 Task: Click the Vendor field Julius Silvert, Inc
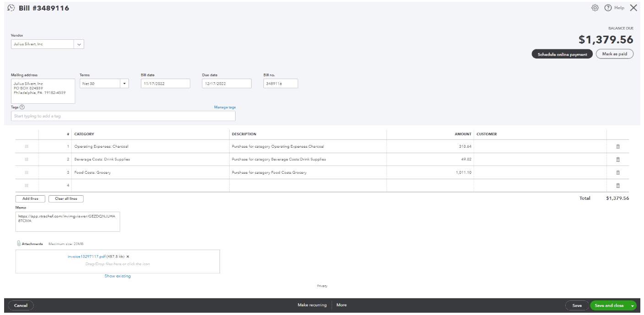point(42,44)
